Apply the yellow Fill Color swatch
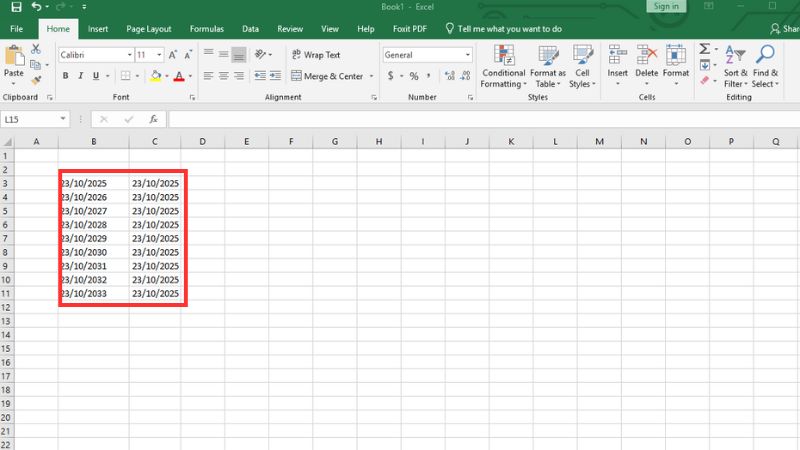This screenshot has height=450, width=800. coord(155,76)
